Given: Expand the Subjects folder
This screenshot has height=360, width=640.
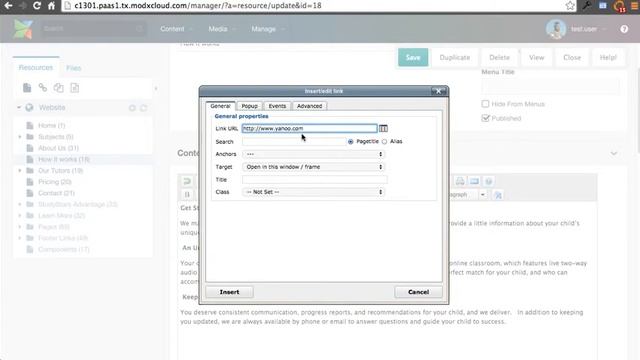Looking at the screenshot, I should (20, 137).
